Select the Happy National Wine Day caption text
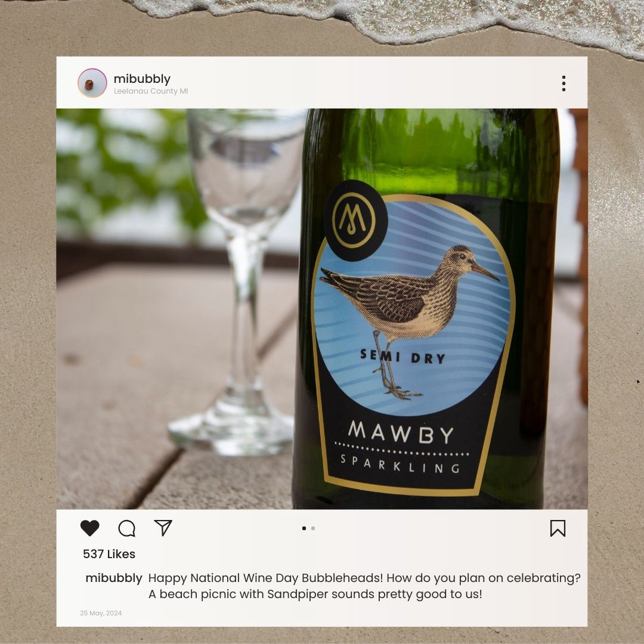Screen dimensions: 644x644 tap(364, 586)
